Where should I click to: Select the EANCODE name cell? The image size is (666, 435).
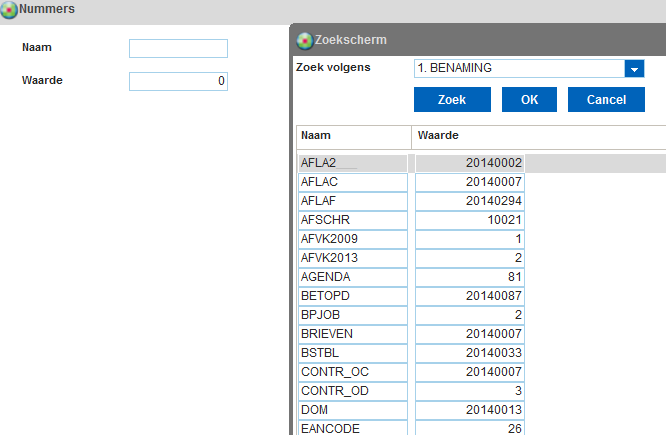point(353,428)
